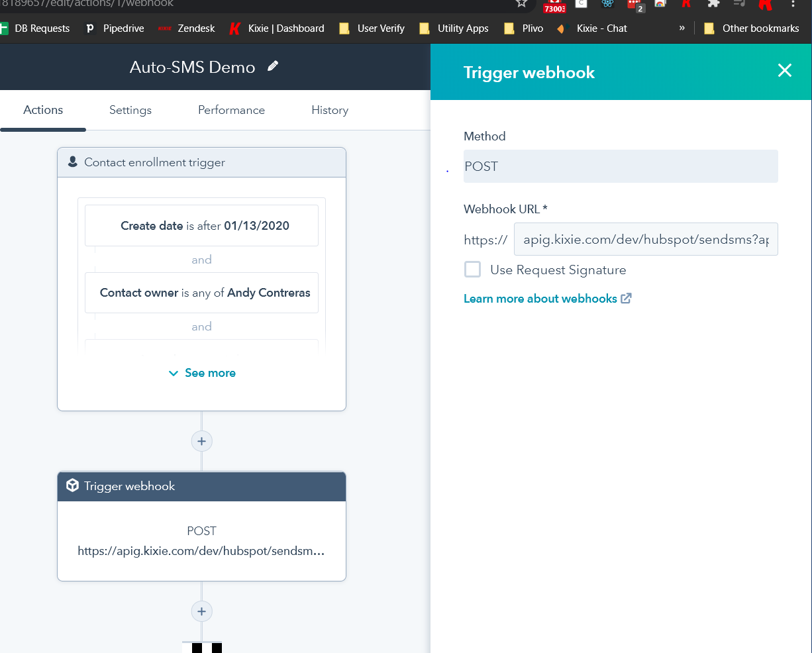Select the Trigger webhook action card header
812x653 pixels.
pyautogui.click(x=201, y=486)
